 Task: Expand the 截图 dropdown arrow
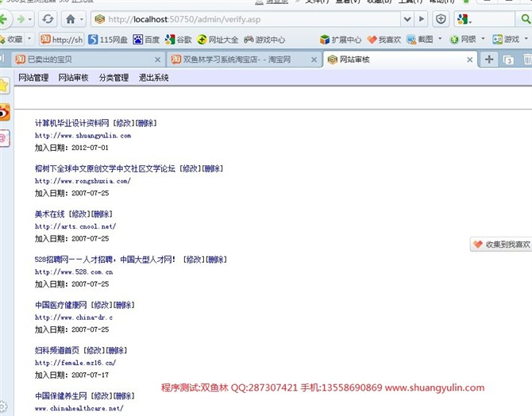[x=440, y=39]
